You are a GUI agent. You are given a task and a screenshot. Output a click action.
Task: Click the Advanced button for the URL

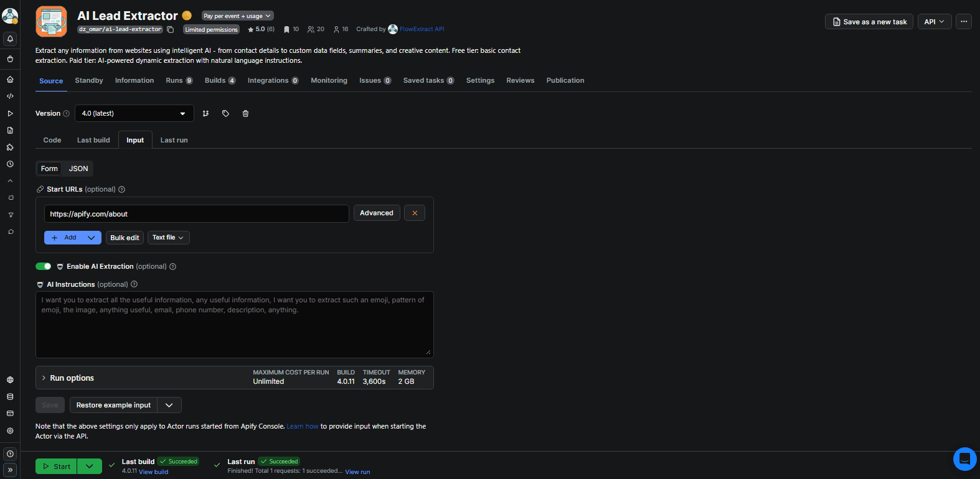pyautogui.click(x=377, y=213)
